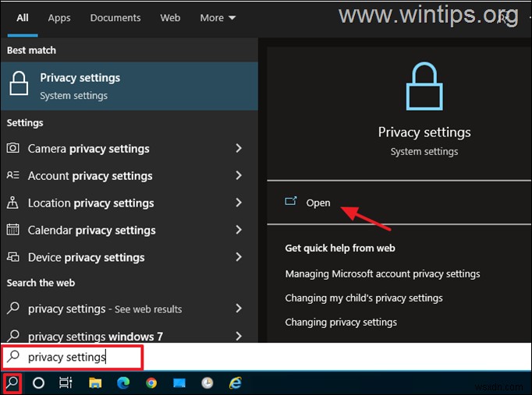Expand 'privacy settings - See web results' chevron

(239, 309)
